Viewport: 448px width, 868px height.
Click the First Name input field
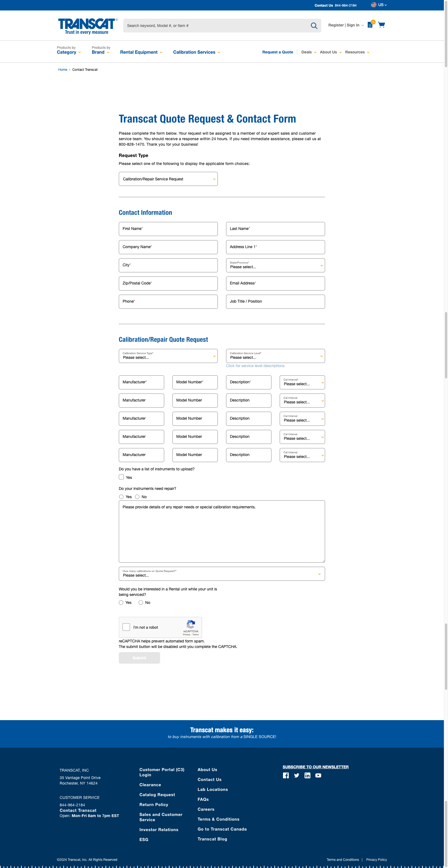168,229
